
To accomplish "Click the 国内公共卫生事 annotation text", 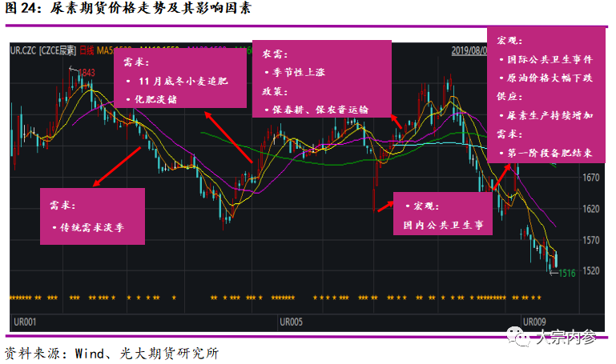I will 443,225.
